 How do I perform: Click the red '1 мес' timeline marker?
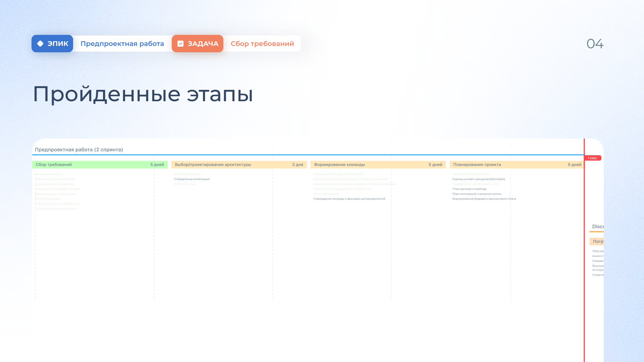coord(593,158)
